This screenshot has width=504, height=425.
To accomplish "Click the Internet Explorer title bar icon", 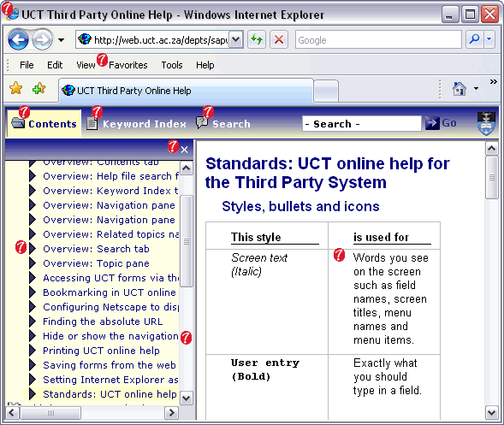I will tap(12, 14).
